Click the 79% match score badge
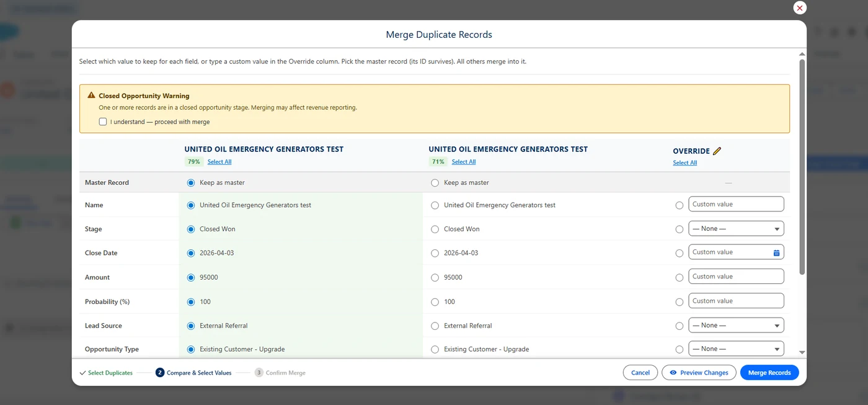This screenshot has width=868, height=405. pos(194,162)
